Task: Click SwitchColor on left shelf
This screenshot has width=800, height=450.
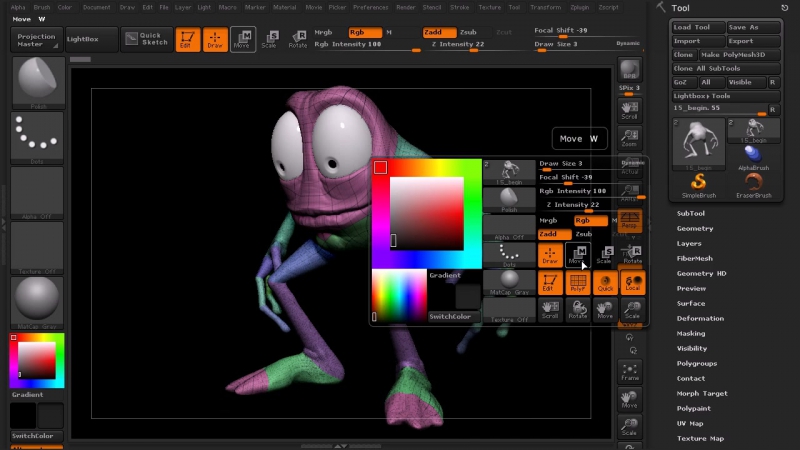Action: (37, 436)
